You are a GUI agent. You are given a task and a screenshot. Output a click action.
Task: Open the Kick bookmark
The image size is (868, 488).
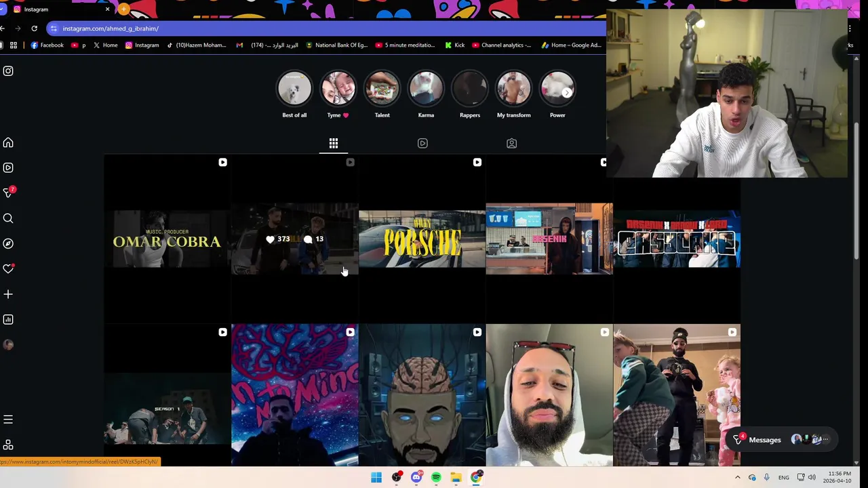(x=455, y=45)
